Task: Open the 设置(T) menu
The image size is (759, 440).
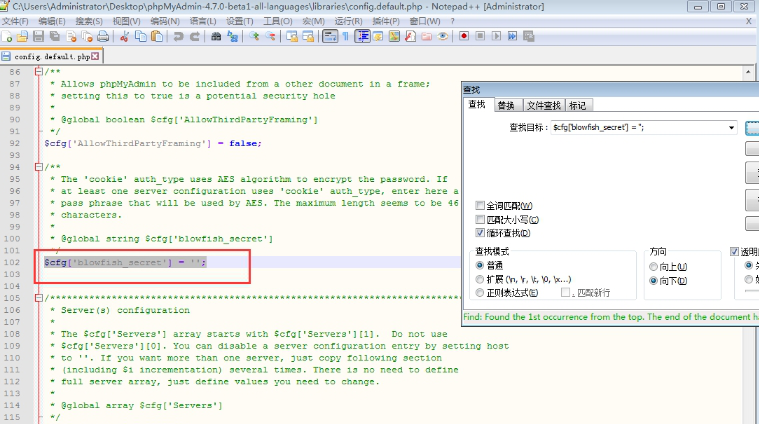Action: pos(240,21)
